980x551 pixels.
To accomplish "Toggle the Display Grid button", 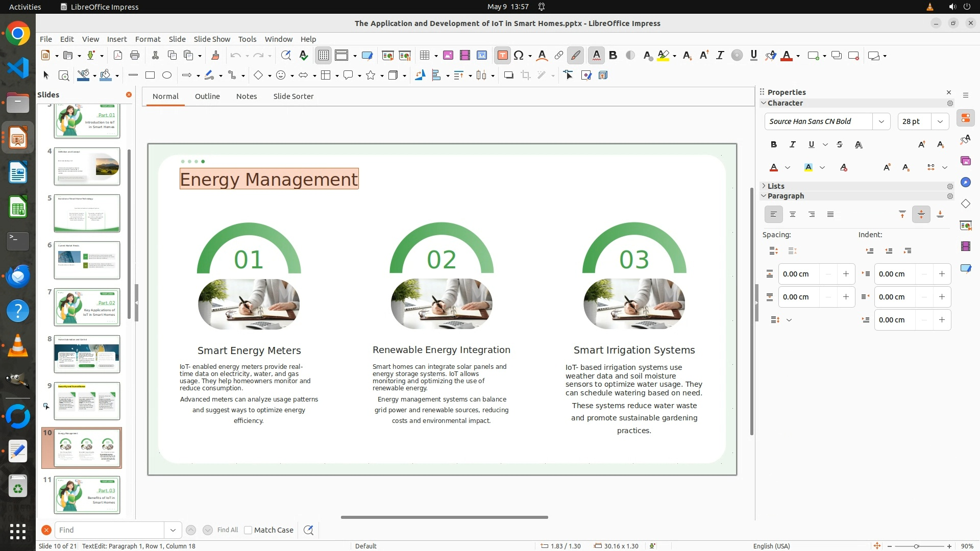I will pos(324,56).
